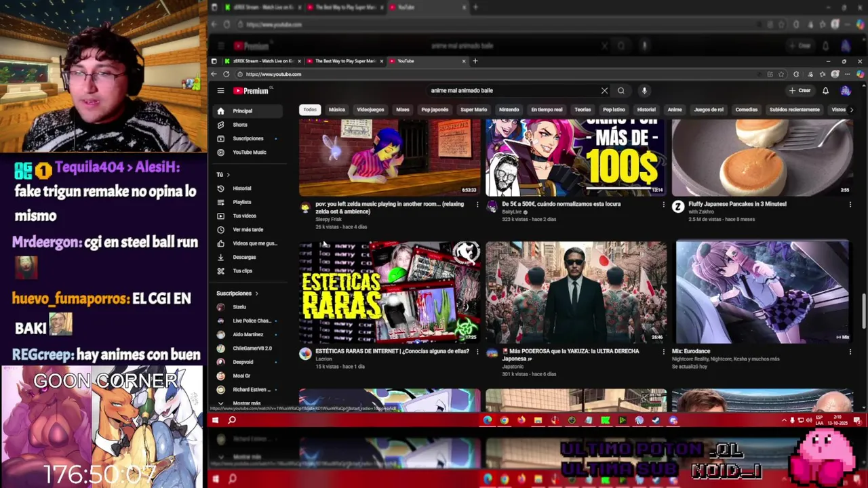Open Live Police Chas... subscription channel

pos(247,321)
